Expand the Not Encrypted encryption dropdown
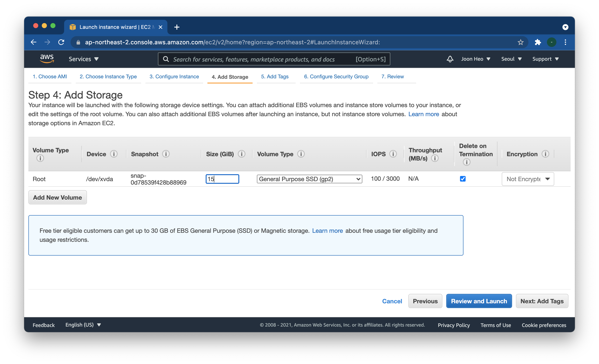 528,179
